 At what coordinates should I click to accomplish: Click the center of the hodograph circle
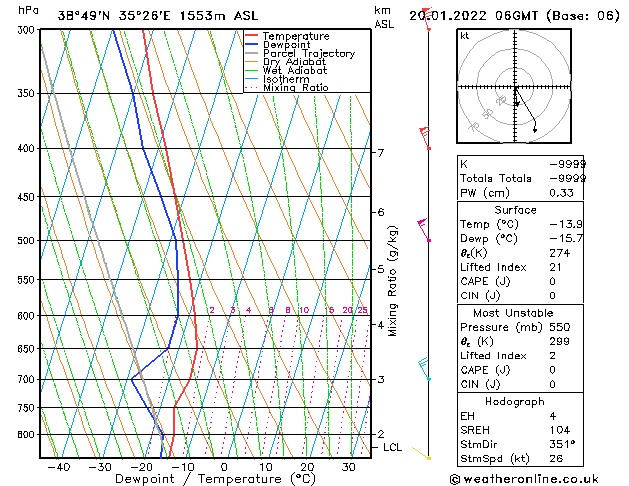coord(516,88)
